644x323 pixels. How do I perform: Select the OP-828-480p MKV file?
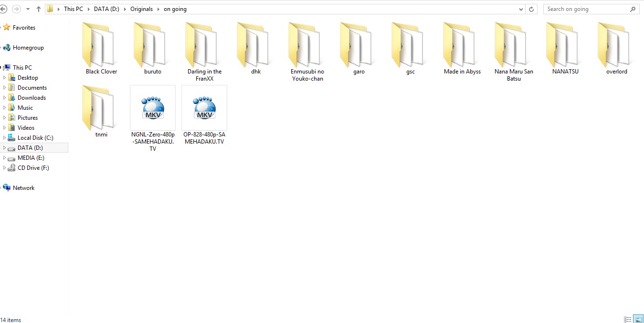204,115
